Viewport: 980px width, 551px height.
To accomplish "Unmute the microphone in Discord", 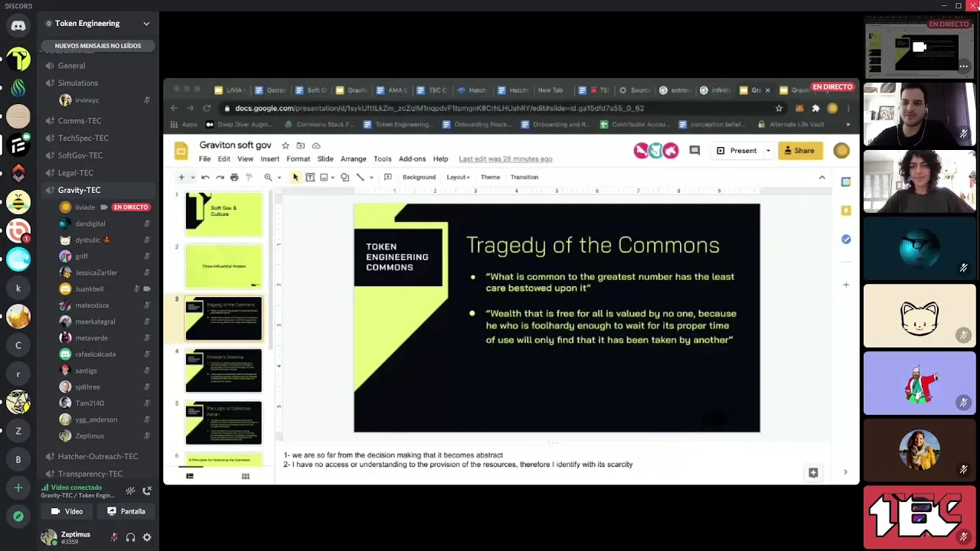I will coord(114,538).
